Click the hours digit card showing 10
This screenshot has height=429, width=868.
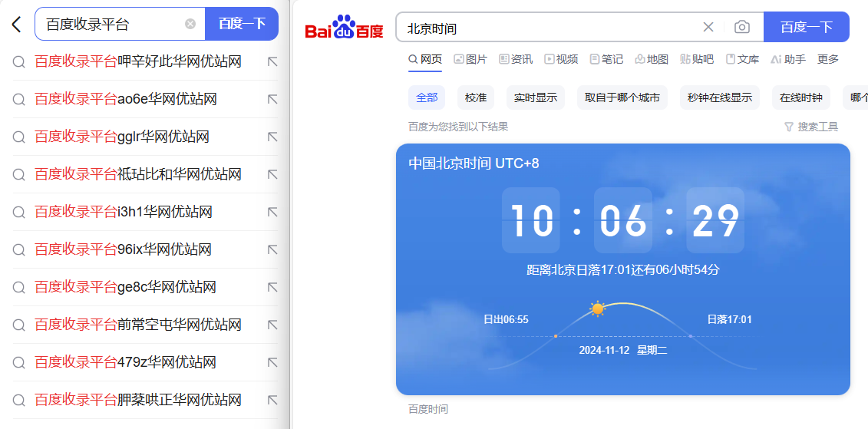coord(531,220)
